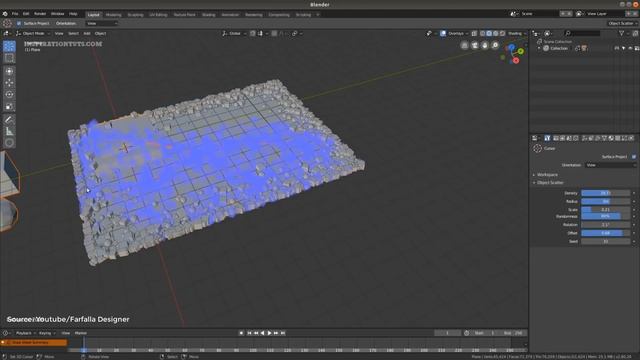This screenshot has height=360, width=640.
Task: Jump to timeline start button
Action: coord(249,333)
